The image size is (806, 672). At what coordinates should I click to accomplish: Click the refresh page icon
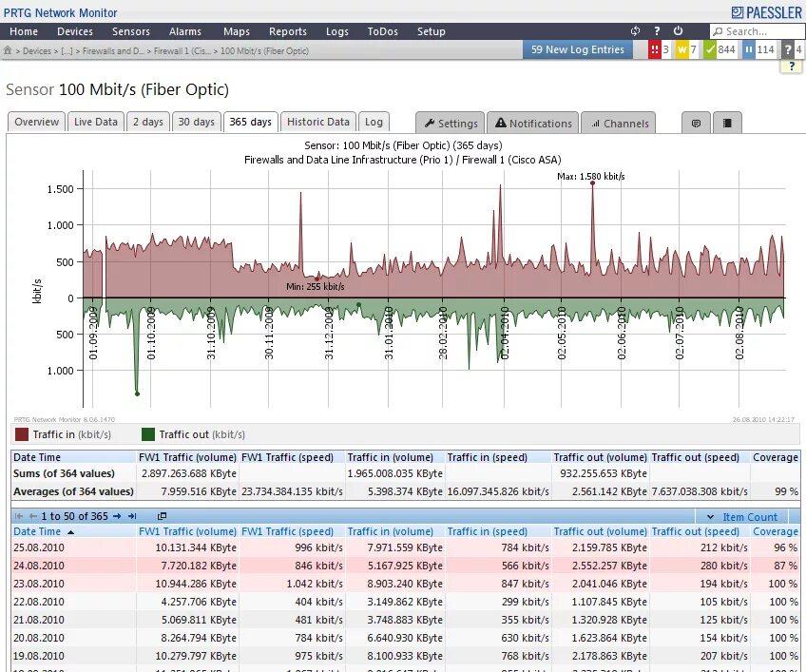tap(635, 30)
